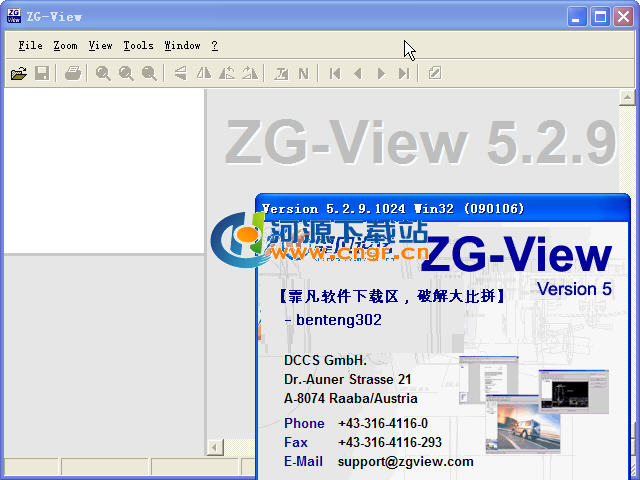Image resolution: width=640 pixels, height=480 pixels.
Task: Close the ZG-View window
Action: click(x=623, y=17)
